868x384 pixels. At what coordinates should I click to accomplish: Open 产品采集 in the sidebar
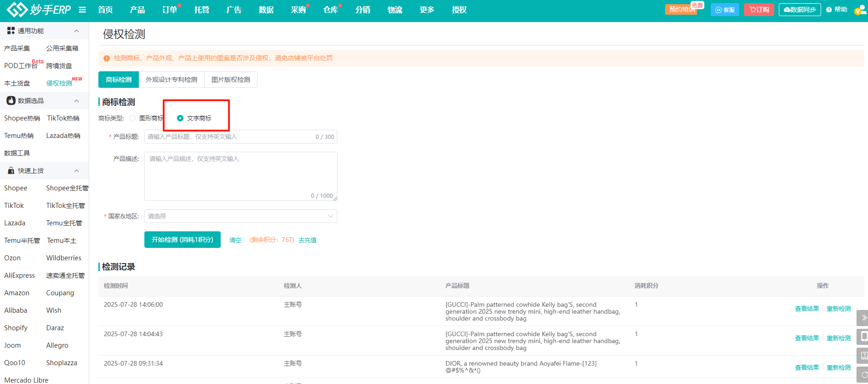point(17,48)
